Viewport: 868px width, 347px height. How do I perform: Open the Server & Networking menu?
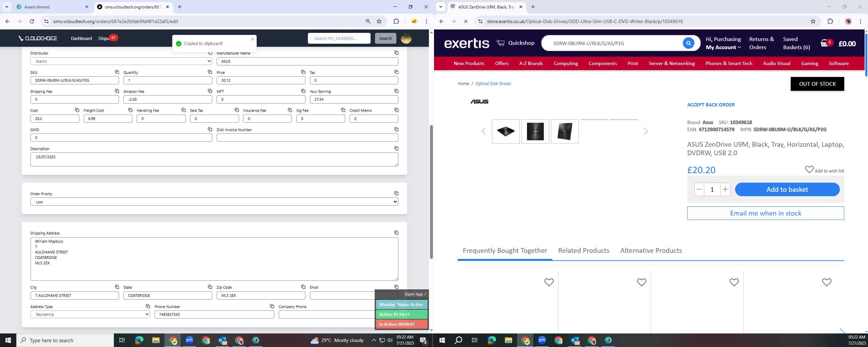pos(672,63)
